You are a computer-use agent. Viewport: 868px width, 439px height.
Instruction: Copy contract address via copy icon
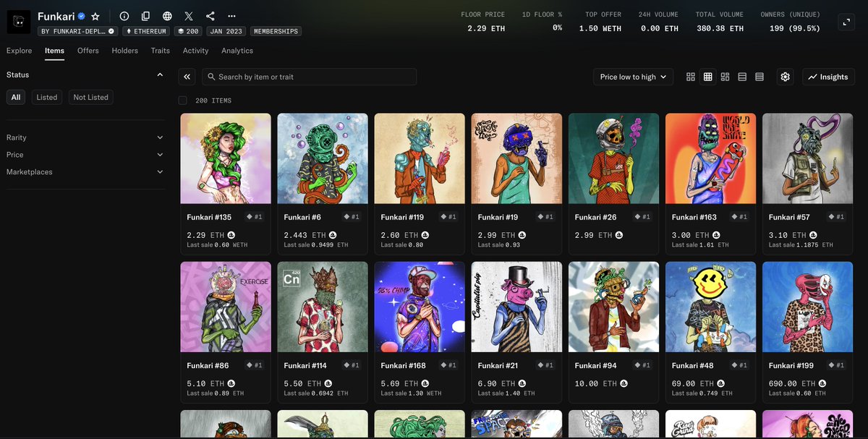[x=146, y=16]
